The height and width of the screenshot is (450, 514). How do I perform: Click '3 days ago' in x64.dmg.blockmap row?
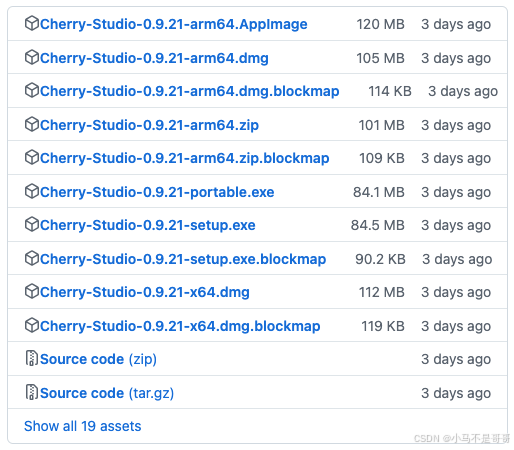coord(456,326)
